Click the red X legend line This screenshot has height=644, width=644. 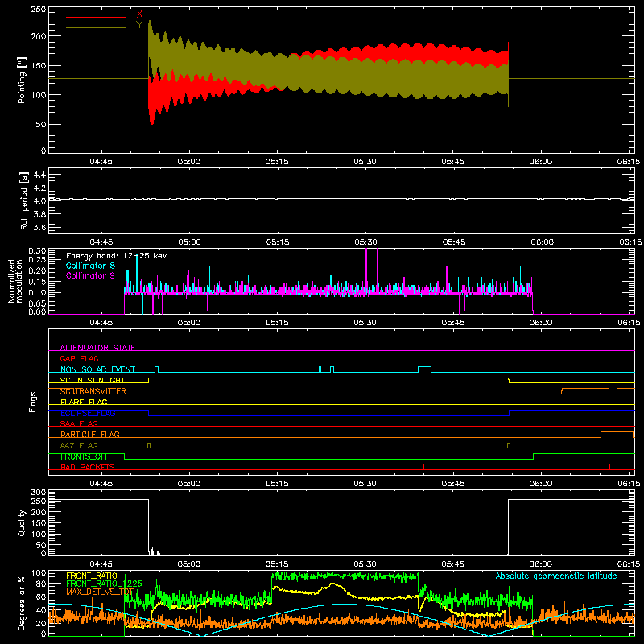point(96,17)
